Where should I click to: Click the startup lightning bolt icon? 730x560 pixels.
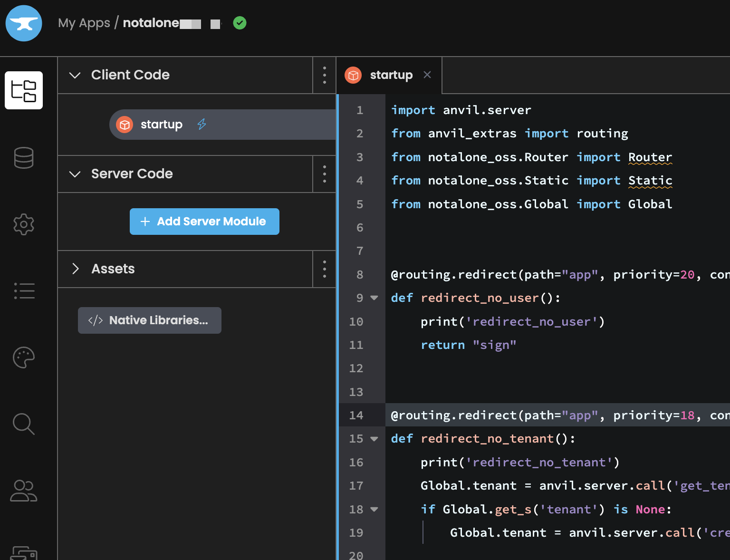(202, 124)
